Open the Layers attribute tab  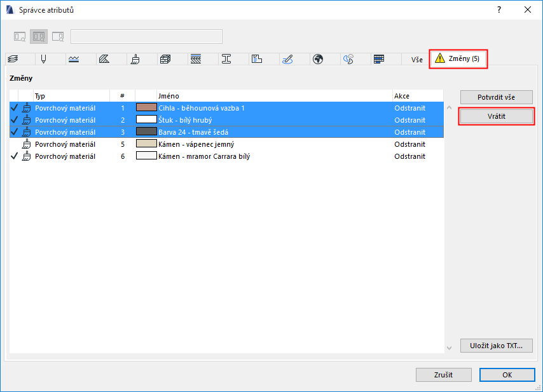click(x=13, y=59)
